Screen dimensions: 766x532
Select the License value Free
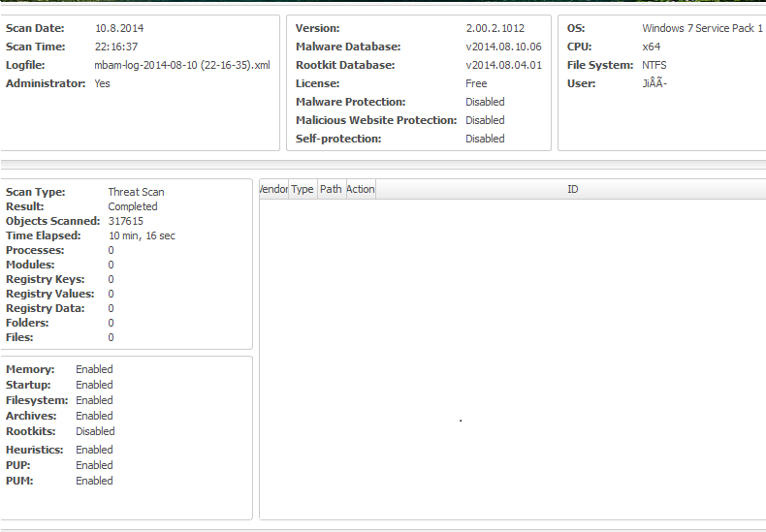476,83
